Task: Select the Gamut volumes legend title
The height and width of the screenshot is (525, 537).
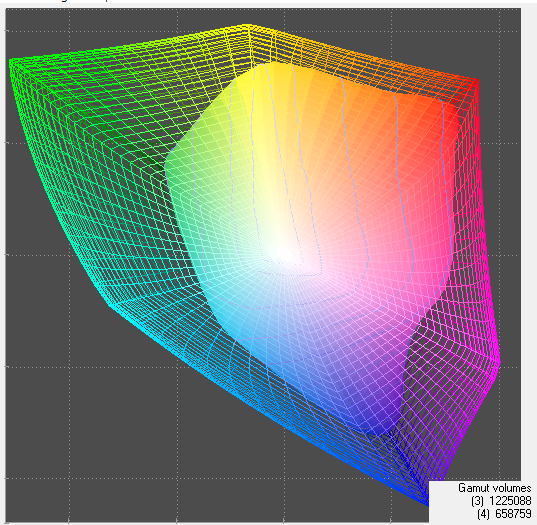Action: point(495,488)
